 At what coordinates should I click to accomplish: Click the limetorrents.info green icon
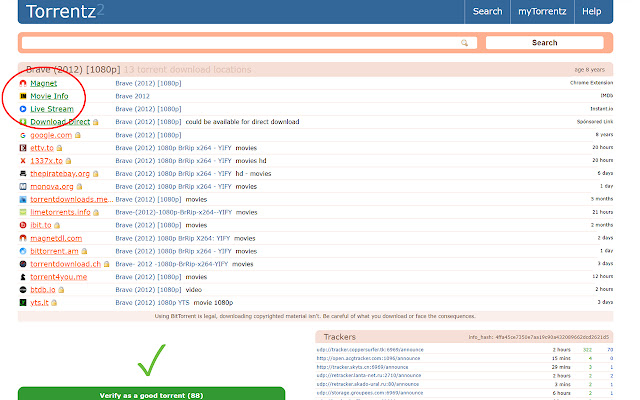pyautogui.click(x=23, y=212)
